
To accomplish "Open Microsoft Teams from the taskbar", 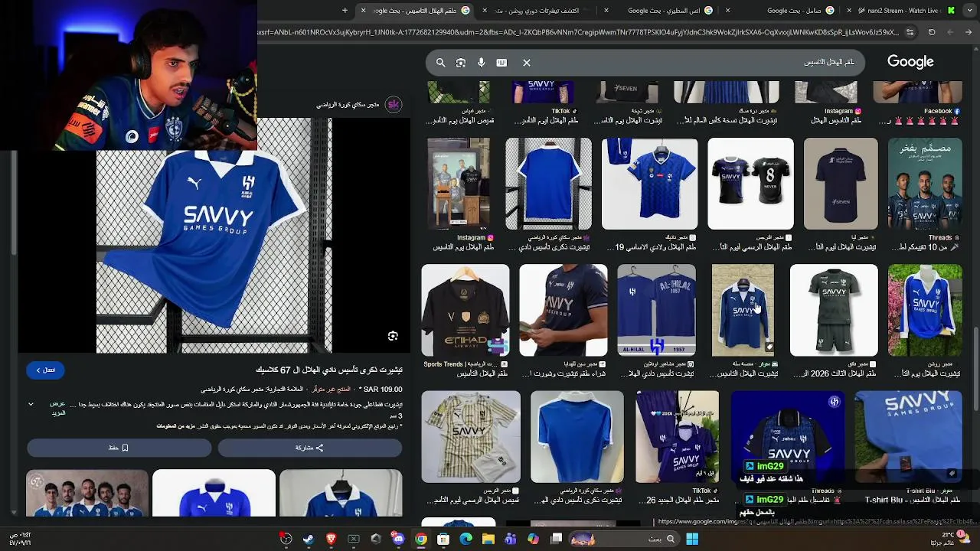I will pos(511,539).
